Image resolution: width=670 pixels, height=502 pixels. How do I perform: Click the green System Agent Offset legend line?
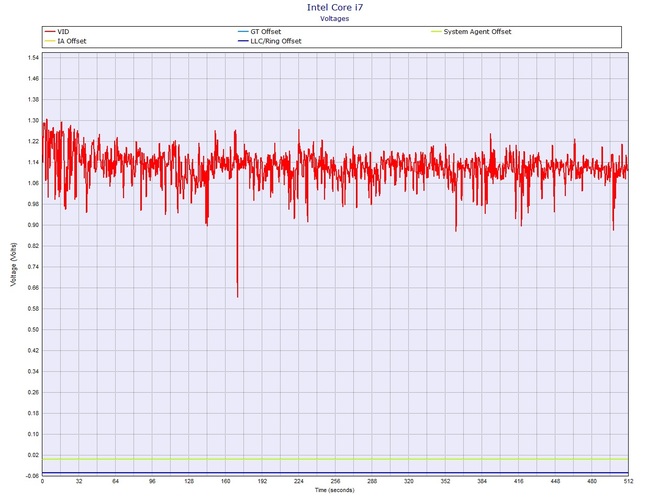436,32
